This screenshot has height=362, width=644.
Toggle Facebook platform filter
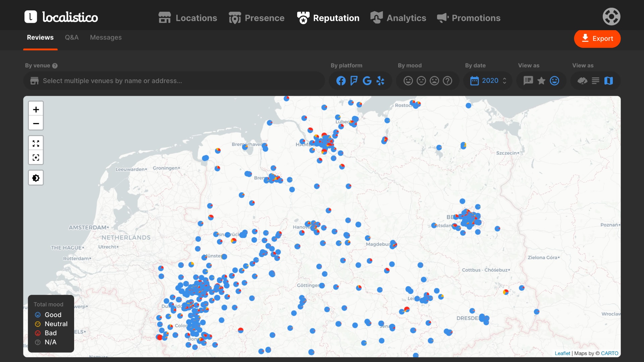[x=341, y=81]
